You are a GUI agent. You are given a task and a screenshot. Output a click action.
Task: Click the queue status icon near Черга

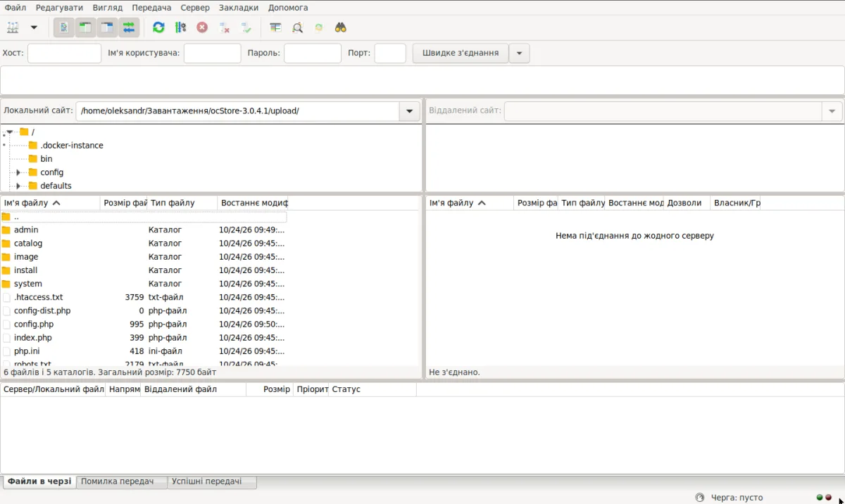[699, 498]
